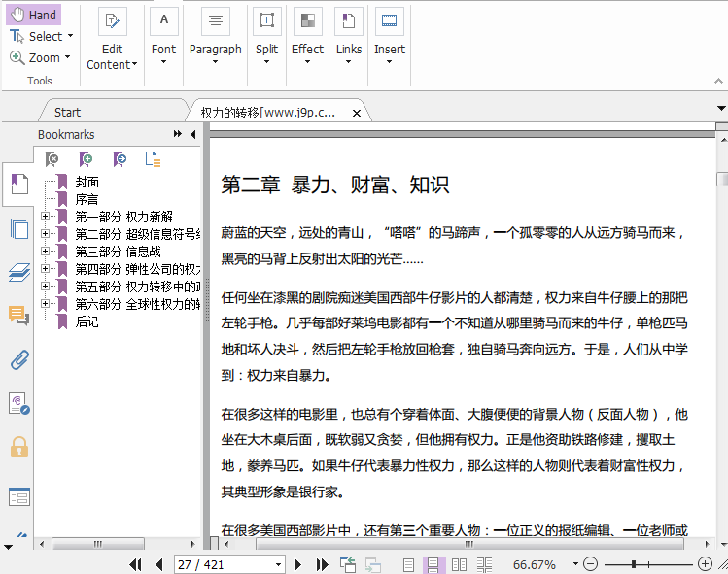Enable facing two-page view mode
The image size is (728, 574).
coord(459,564)
